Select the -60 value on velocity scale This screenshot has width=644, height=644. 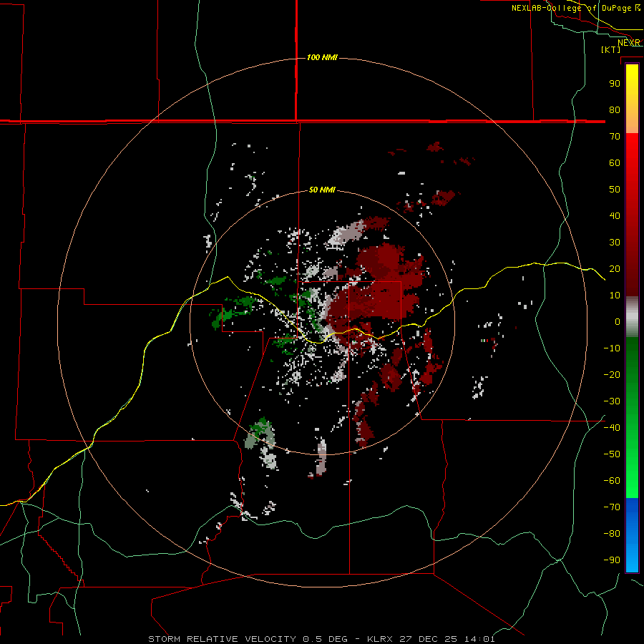point(613,481)
